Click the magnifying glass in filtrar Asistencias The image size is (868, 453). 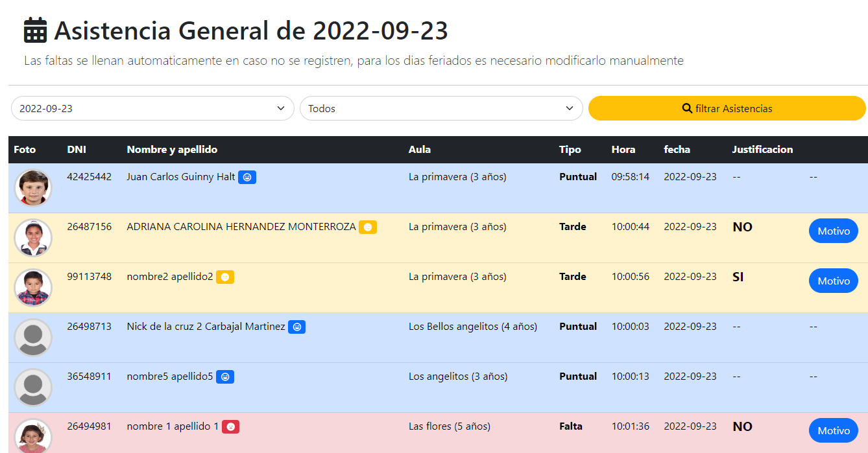[687, 108]
